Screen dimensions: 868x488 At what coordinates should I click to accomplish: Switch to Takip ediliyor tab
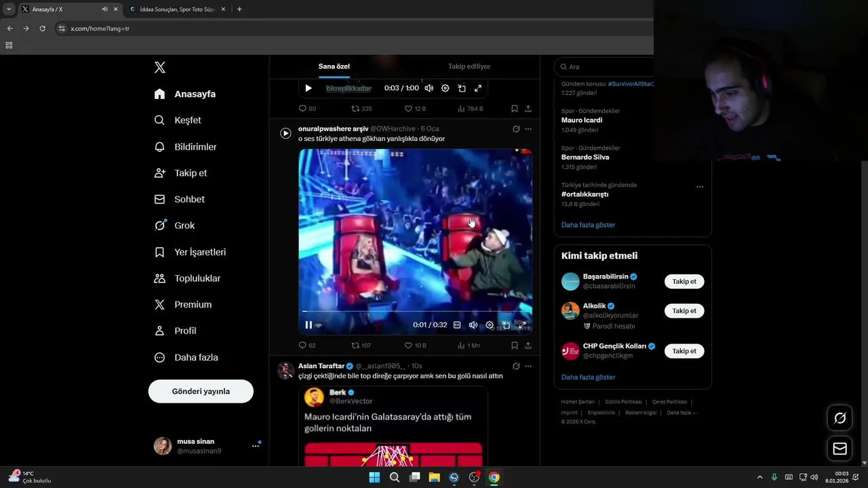coord(469,66)
